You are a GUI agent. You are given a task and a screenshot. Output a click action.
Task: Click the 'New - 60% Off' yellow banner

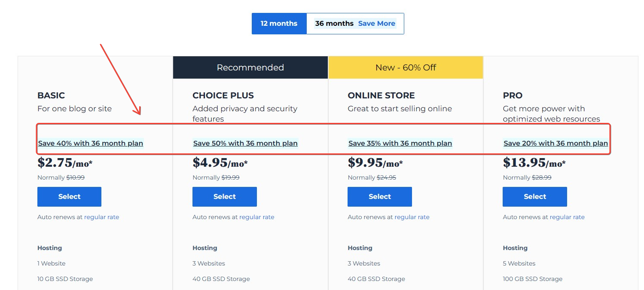[406, 67]
